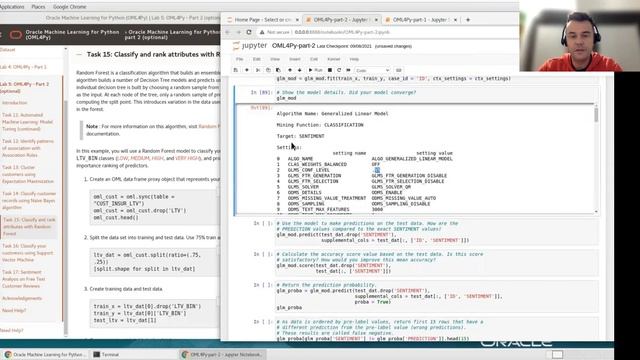Select the glm_mod.score code cell

tap(437, 262)
